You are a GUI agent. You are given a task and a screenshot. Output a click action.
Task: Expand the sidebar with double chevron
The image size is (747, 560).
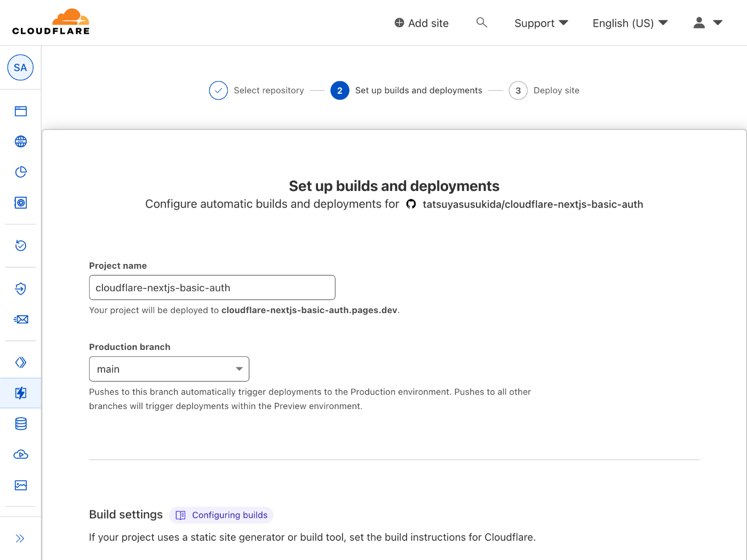point(20,539)
